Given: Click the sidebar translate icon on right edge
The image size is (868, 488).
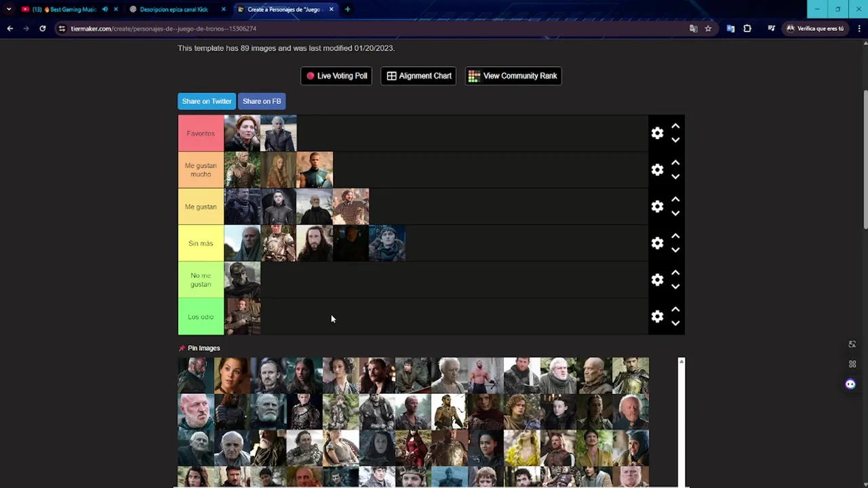Looking at the screenshot, I should click(852, 344).
